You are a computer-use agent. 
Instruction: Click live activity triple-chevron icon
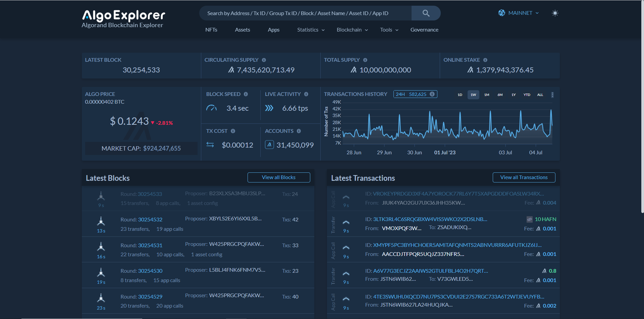point(269,108)
